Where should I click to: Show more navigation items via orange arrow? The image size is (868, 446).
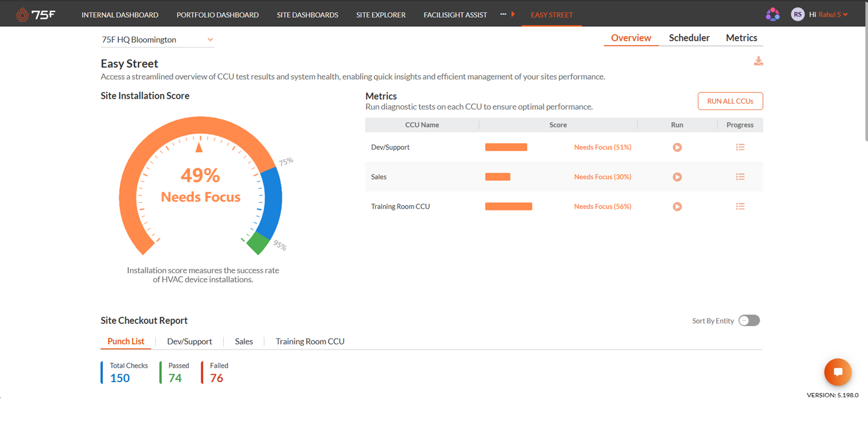tap(513, 14)
